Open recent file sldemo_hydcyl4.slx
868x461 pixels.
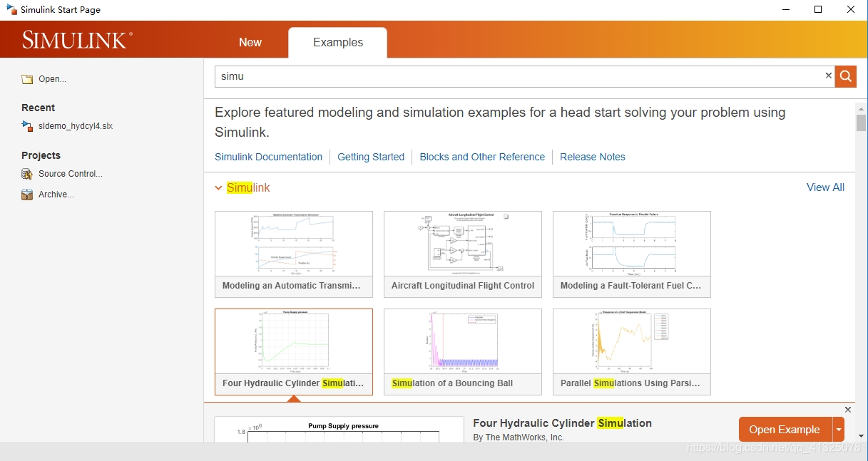(x=76, y=126)
